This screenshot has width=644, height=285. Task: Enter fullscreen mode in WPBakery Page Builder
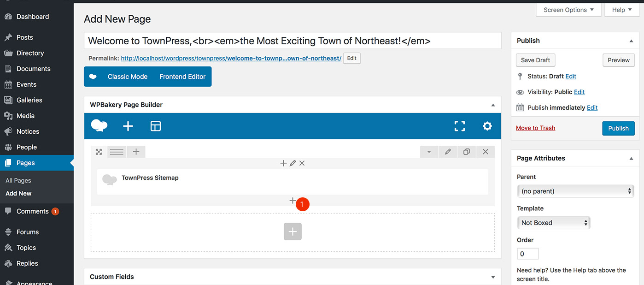coord(459,126)
